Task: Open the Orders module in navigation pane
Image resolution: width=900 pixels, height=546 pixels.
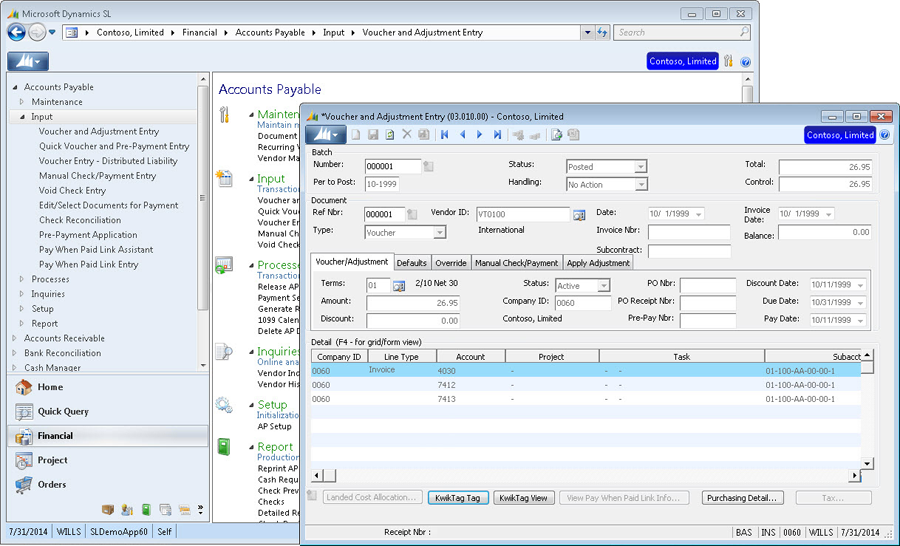Action: (x=108, y=485)
